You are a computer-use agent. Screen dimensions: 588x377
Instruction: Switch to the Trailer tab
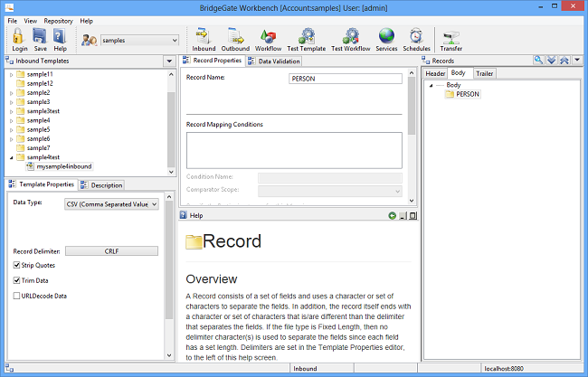(485, 73)
